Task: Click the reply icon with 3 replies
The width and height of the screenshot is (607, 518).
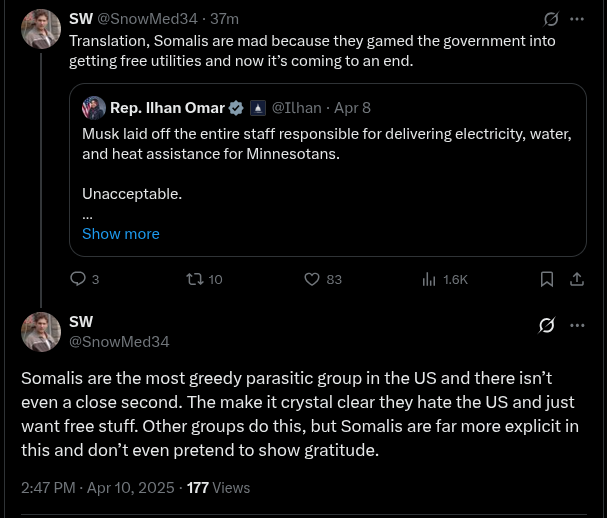Action: coord(78,279)
